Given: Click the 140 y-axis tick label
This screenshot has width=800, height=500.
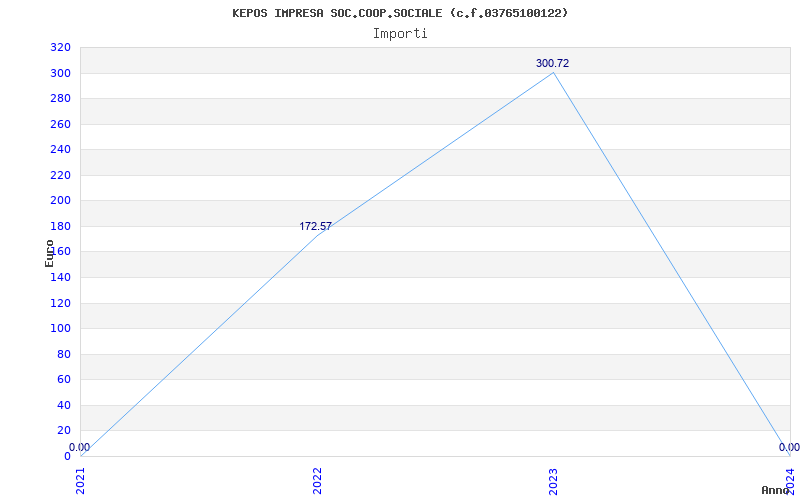Looking at the screenshot, I should coord(60,278).
